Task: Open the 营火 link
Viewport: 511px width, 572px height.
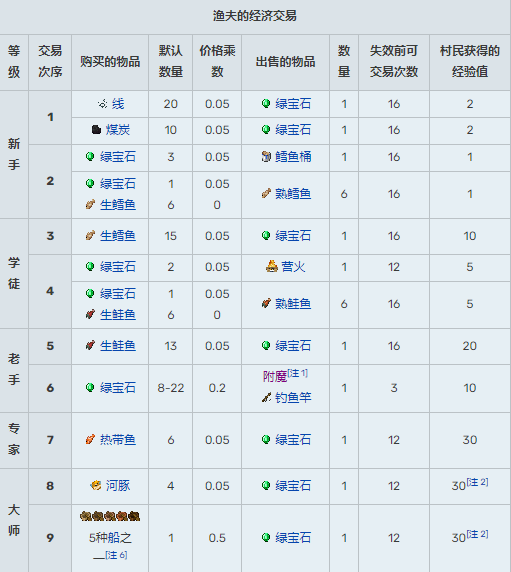Action: [293, 267]
